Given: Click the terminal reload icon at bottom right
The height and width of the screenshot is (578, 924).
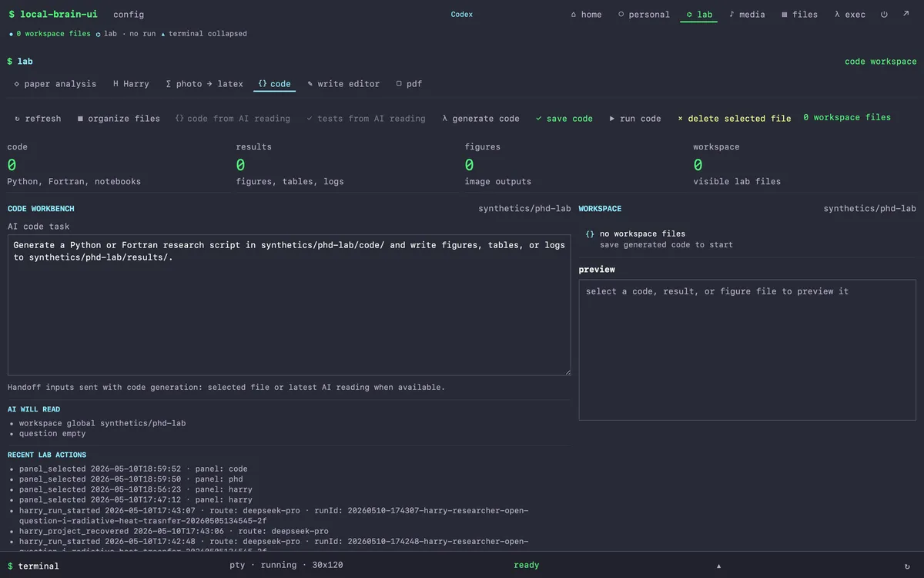Looking at the screenshot, I should (907, 566).
